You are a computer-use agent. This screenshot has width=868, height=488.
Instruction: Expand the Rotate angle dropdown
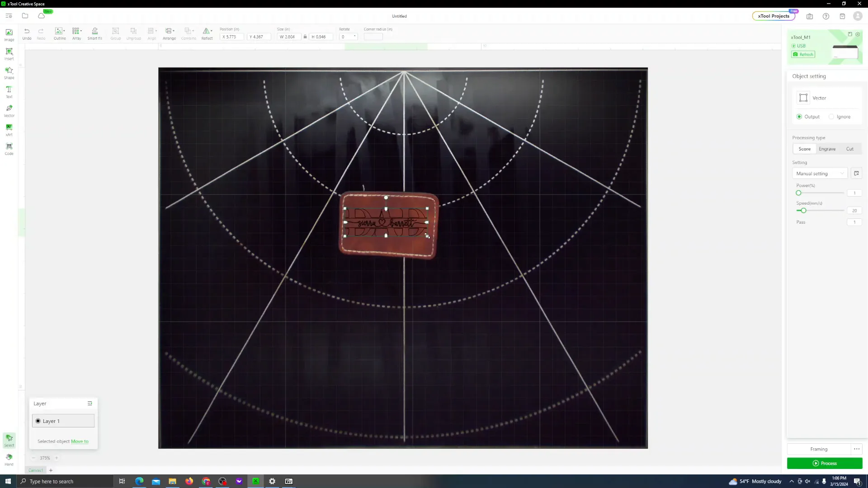pos(355,37)
